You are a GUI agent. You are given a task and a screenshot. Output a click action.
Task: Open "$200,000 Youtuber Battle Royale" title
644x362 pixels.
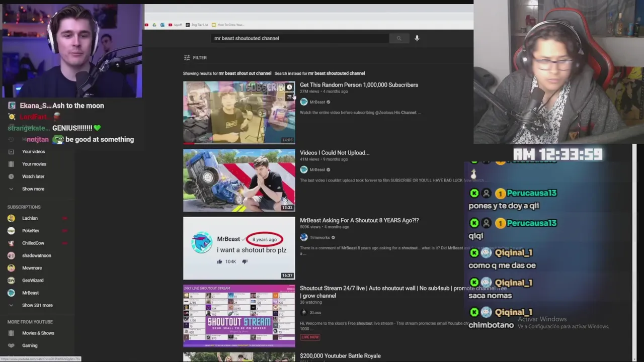(x=340, y=356)
